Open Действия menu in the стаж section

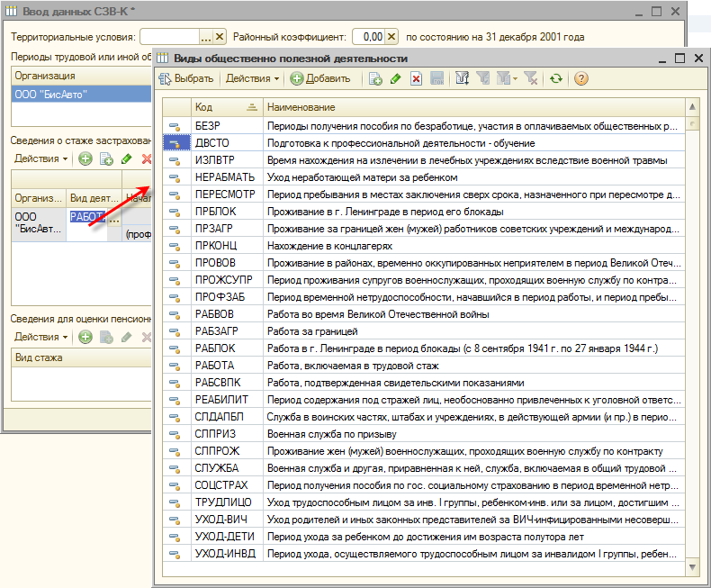pos(40,159)
